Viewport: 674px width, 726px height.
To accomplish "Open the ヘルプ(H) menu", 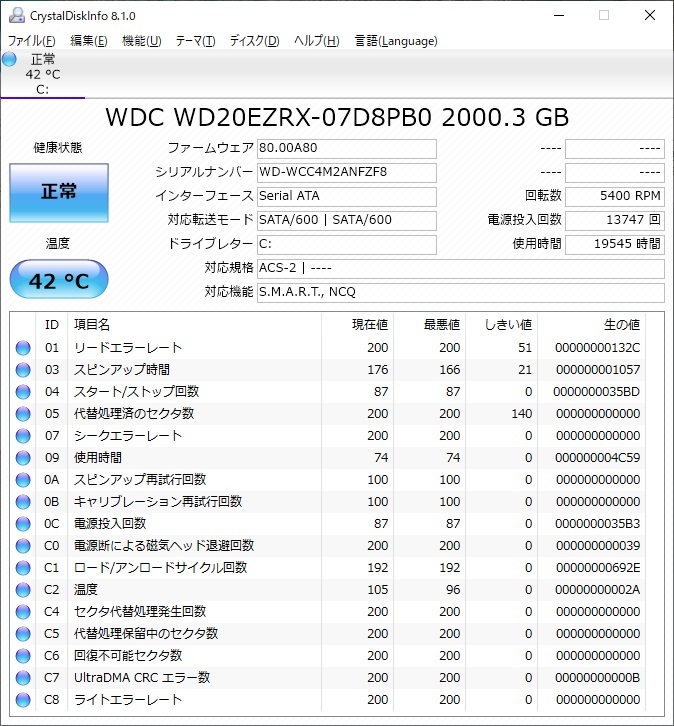I will coord(317,41).
